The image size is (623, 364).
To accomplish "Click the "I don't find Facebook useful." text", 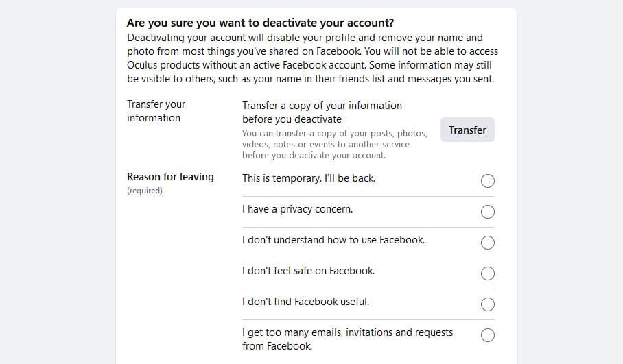I will click(x=305, y=302).
